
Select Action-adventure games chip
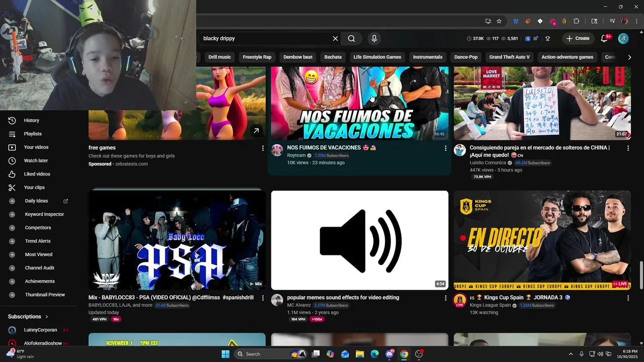(568, 57)
